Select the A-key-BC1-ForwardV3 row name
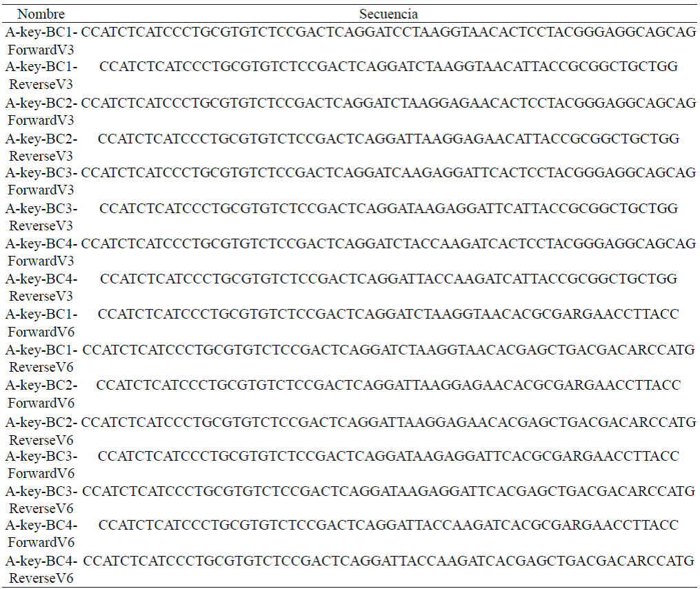The width and height of the screenshot is (700, 589). coord(41,41)
